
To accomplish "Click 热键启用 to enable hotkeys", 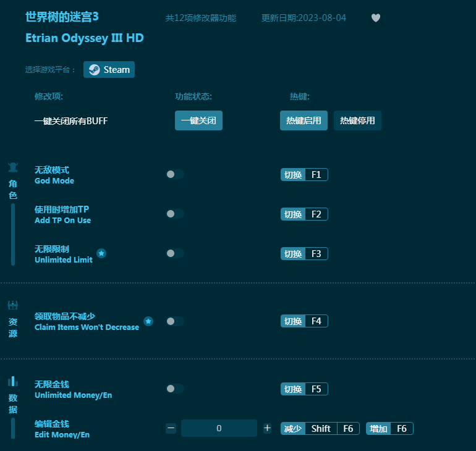I will (x=304, y=120).
